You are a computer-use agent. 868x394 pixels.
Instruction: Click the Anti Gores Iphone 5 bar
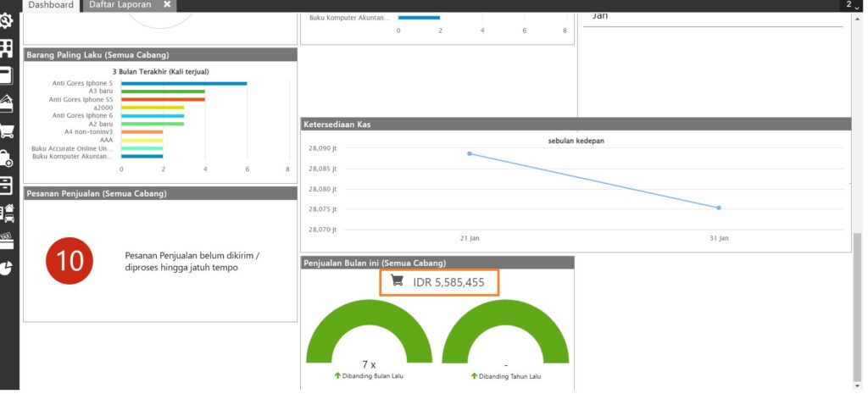click(183, 83)
